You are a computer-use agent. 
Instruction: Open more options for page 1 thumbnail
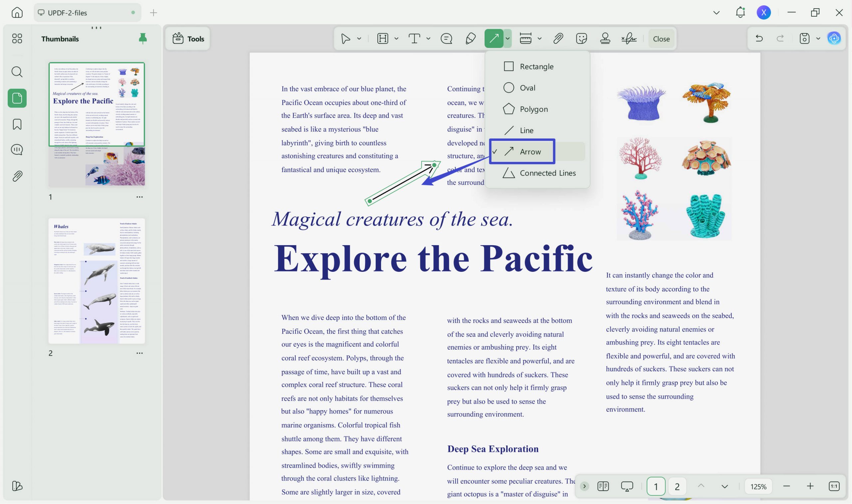[x=139, y=197]
